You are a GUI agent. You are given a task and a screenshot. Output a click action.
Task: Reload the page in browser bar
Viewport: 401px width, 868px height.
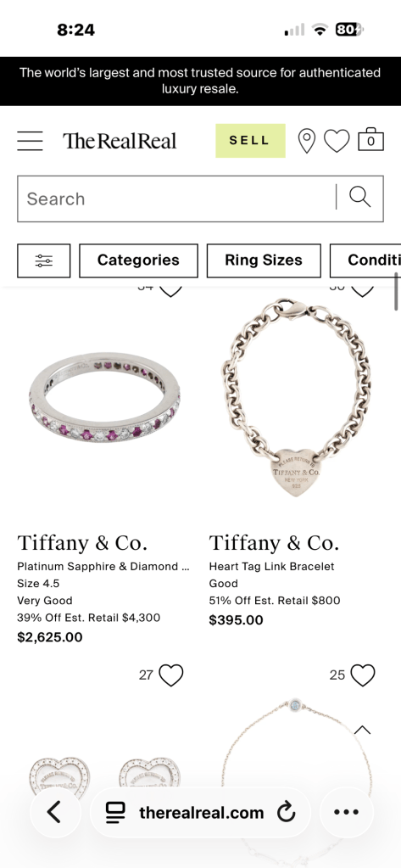pyautogui.click(x=286, y=813)
